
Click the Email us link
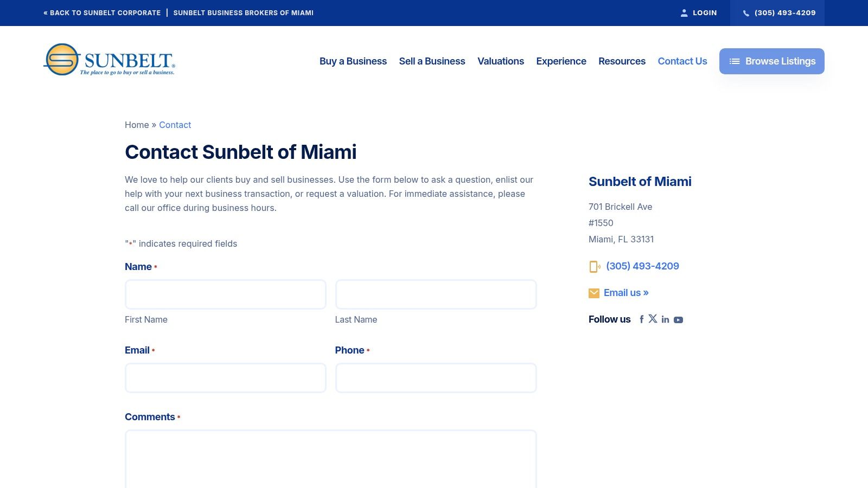tap(626, 293)
